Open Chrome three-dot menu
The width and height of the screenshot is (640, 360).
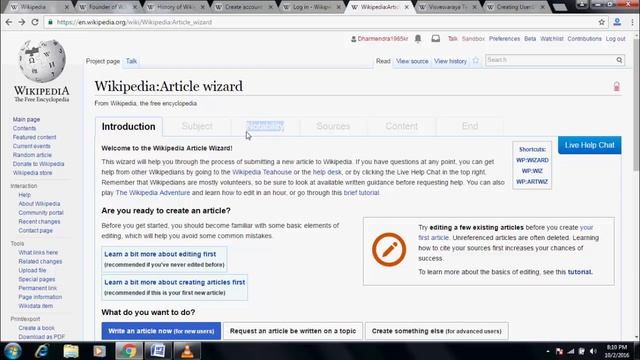click(632, 22)
